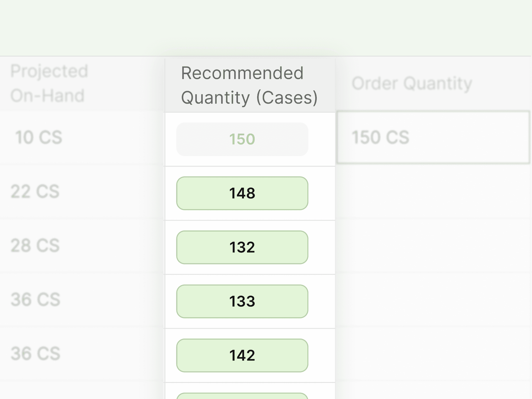Click the Projected On-Hand column header

(49, 83)
